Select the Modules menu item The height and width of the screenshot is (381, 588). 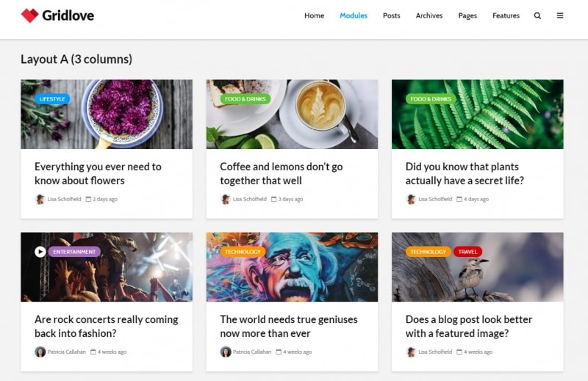[354, 15]
